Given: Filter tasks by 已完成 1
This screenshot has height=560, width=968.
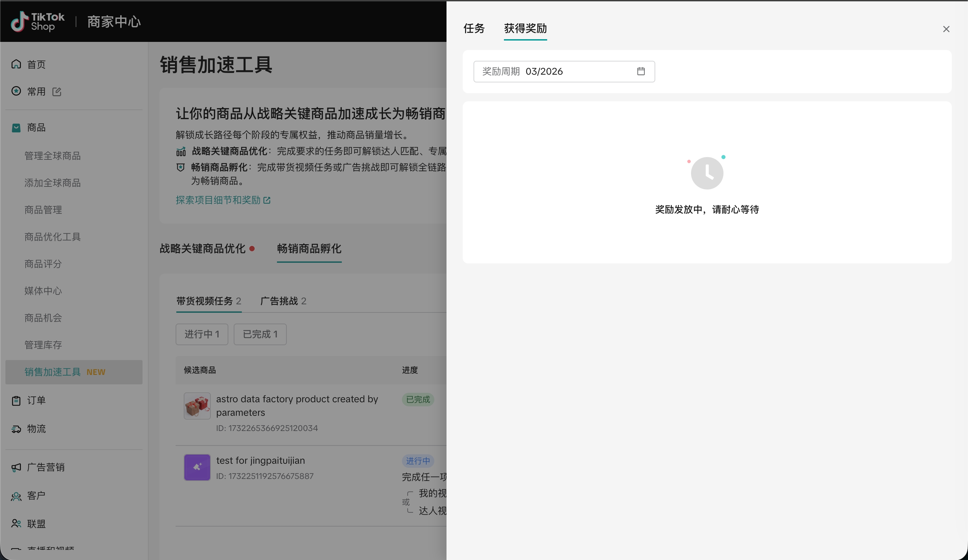Looking at the screenshot, I should [260, 334].
